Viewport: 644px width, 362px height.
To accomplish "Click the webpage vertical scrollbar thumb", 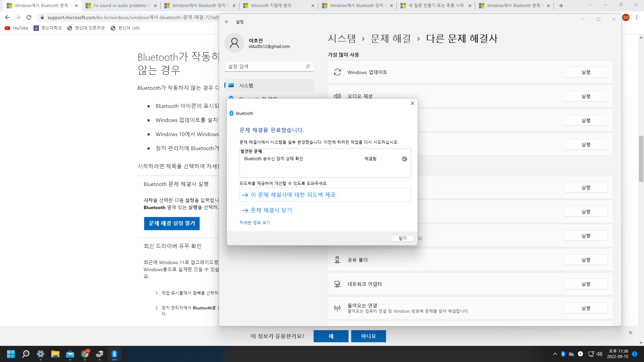I will (641, 158).
